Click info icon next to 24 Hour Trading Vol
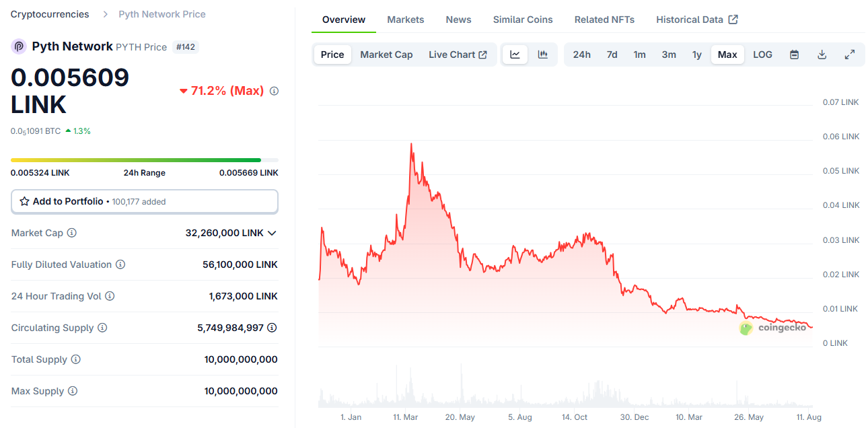Screen dimensions: 868x428 click(110, 296)
